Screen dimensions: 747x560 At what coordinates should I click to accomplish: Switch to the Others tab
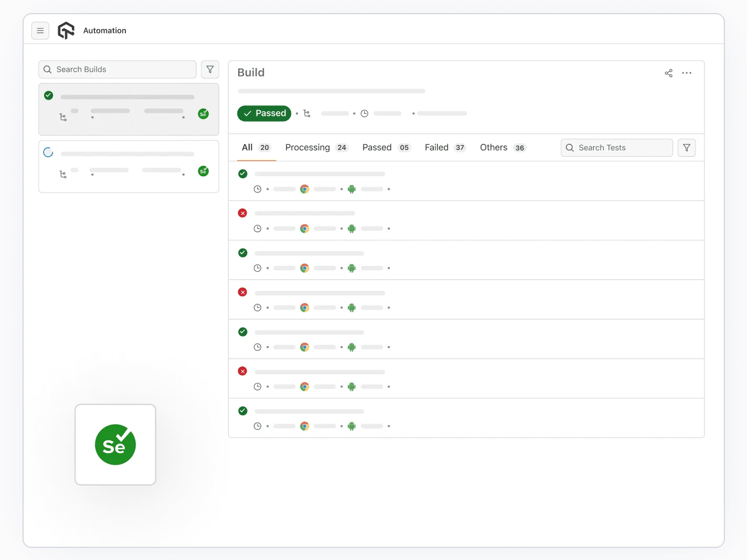click(x=493, y=147)
